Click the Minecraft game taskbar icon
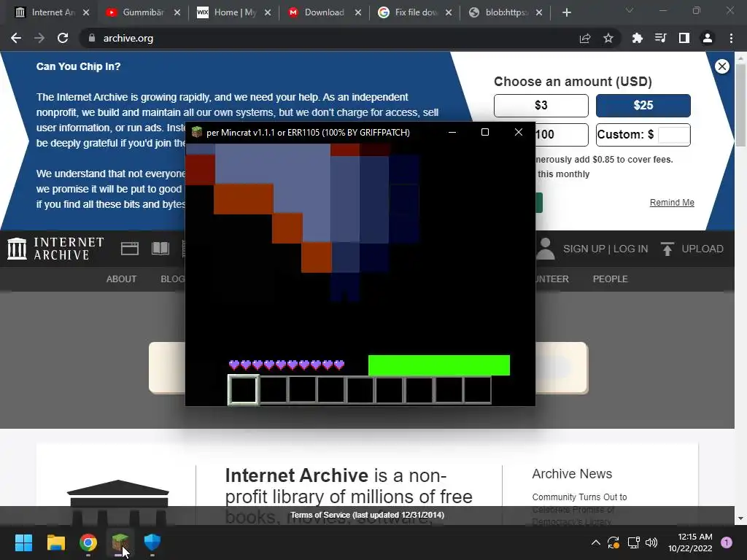Screen dimensions: 747x560 [120, 542]
